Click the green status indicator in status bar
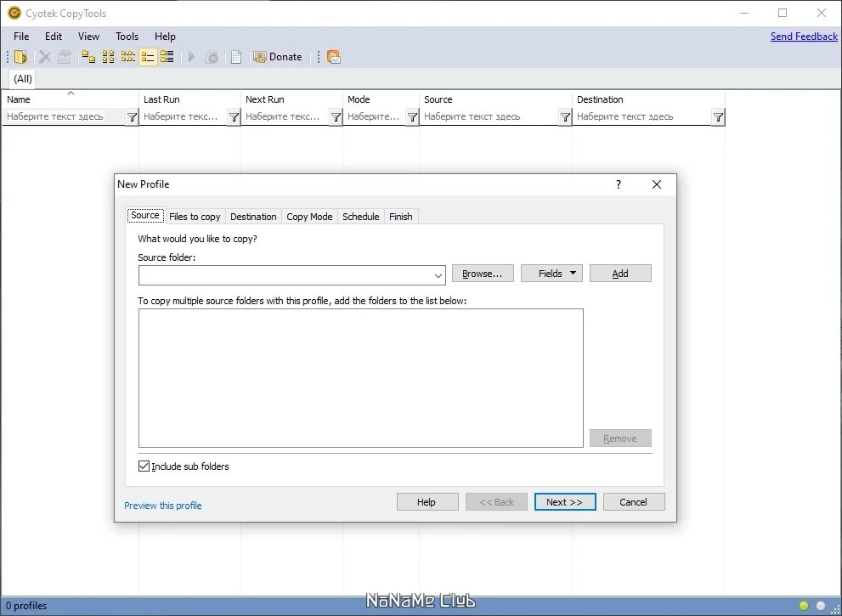The height and width of the screenshot is (616, 842). (x=804, y=606)
